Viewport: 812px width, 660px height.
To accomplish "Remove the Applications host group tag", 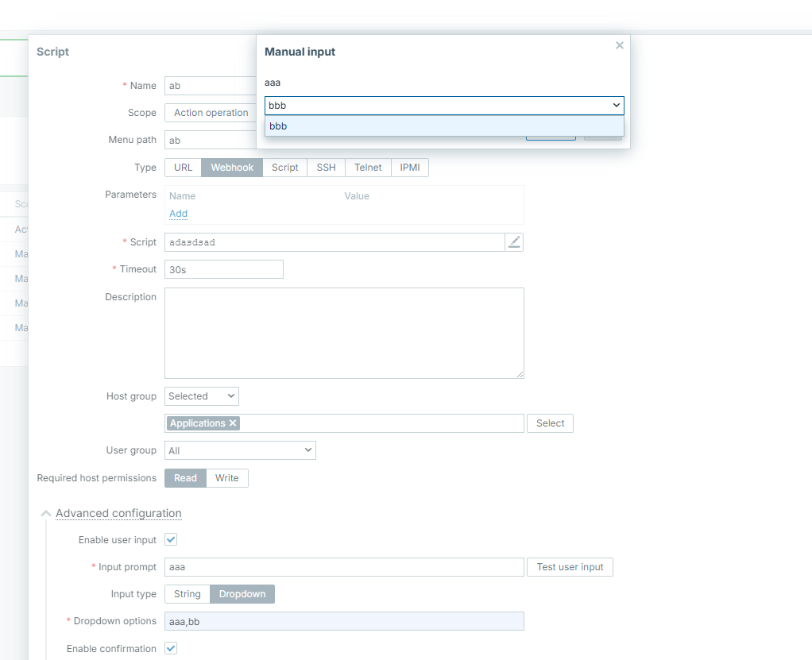I will [x=233, y=423].
